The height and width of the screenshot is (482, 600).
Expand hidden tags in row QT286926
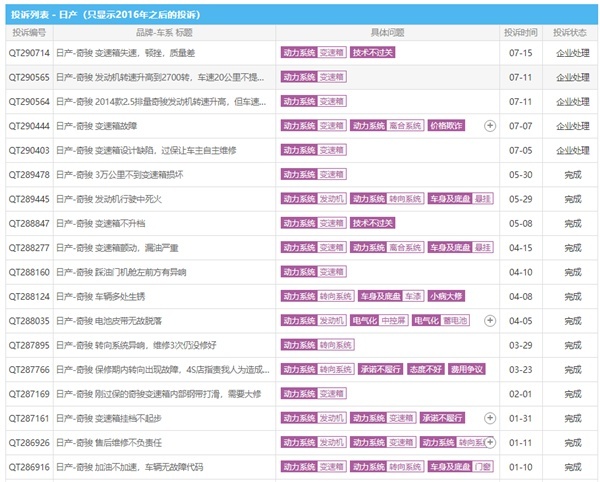(490, 443)
